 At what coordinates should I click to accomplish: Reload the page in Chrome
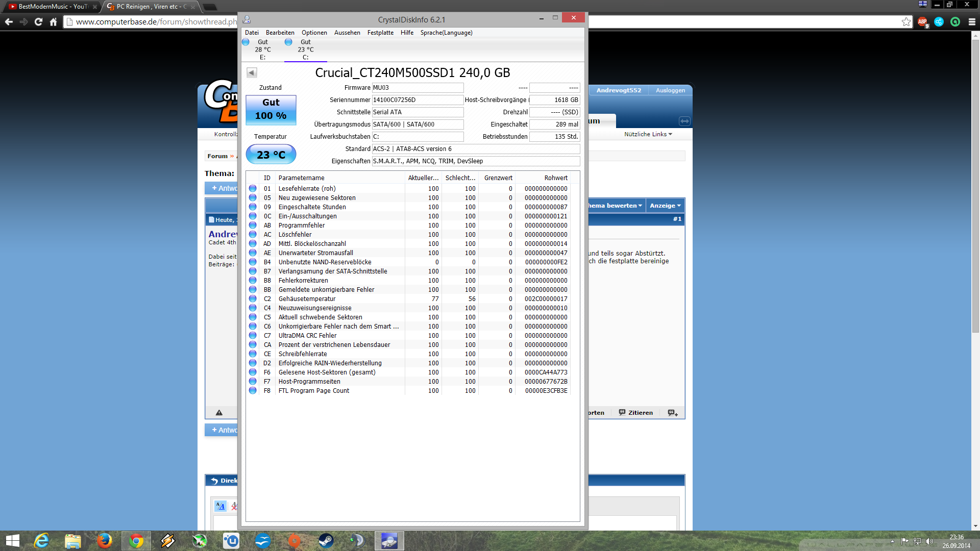click(38, 21)
